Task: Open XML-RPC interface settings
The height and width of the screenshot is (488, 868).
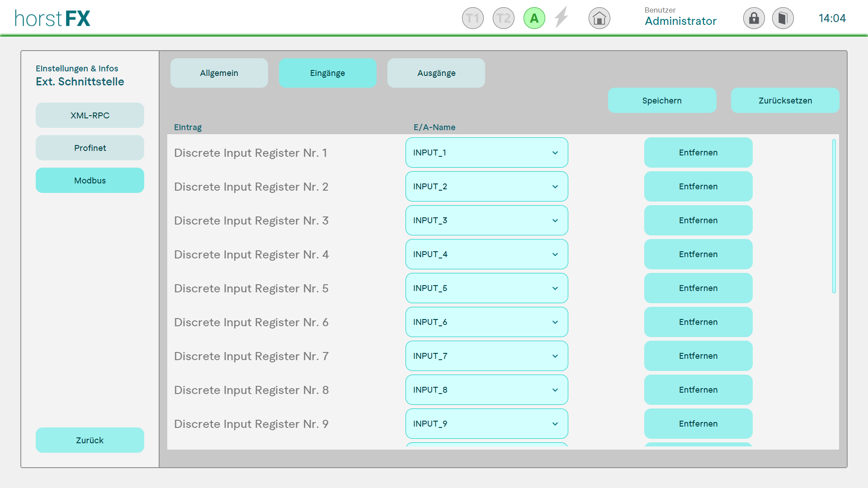Action: coord(90,116)
